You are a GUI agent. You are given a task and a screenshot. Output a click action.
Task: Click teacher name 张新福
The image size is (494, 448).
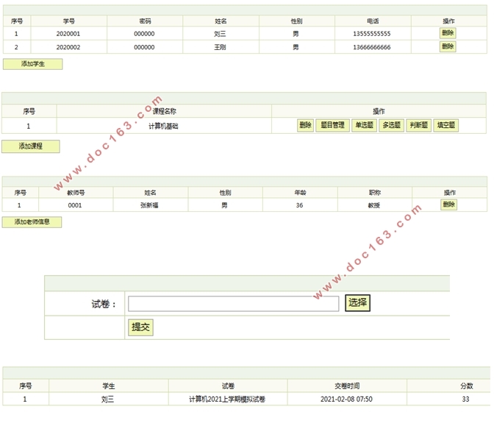(149, 205)
